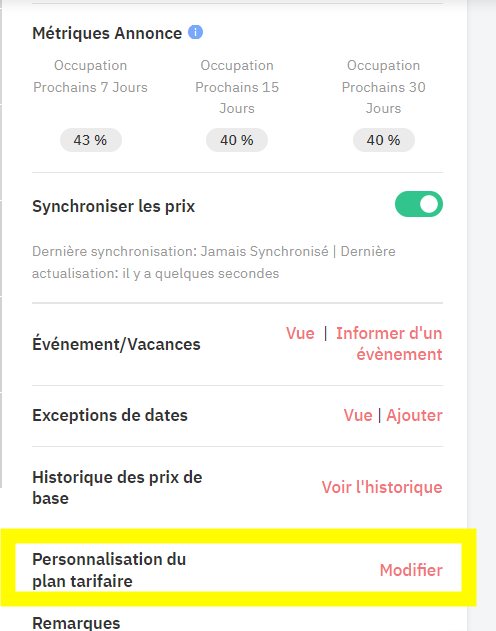This screenshot has height=631, width=496.
Task: Select Ajouter next to Exceptions de dates
Action: (414, 415)
